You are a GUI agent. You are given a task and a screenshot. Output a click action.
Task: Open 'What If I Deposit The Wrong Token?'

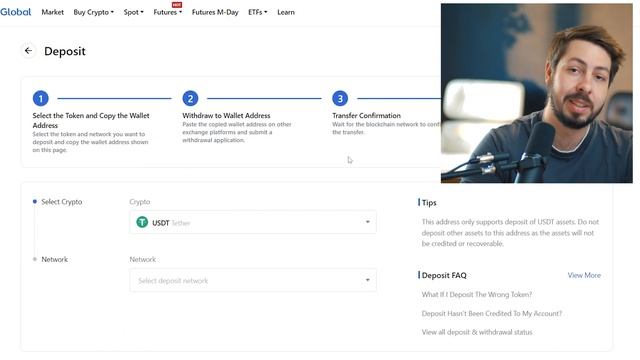coord(477,294)
